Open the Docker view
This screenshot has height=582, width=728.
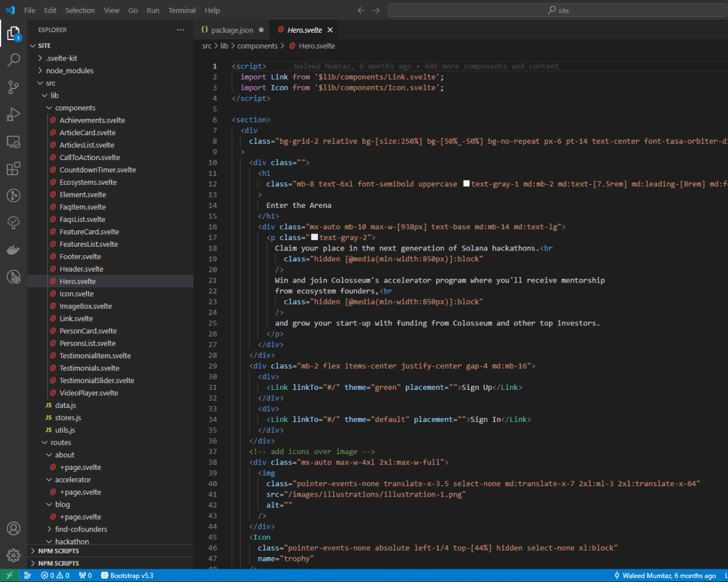click(x=13, y=250)
